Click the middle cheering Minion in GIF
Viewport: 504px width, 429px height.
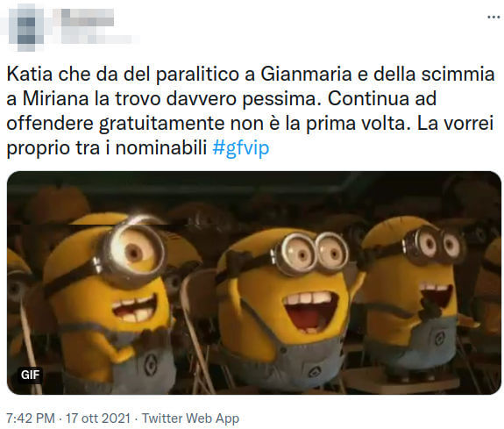tap(286, 309)
